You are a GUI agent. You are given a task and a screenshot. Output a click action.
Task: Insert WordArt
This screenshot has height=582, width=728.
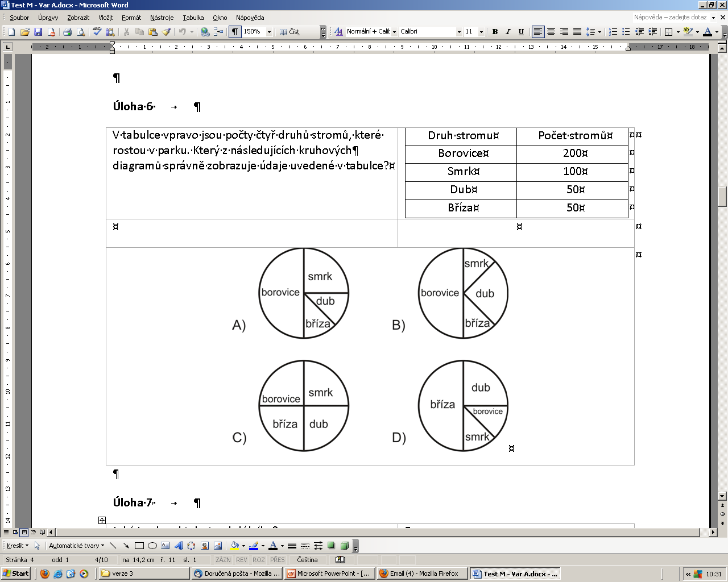[x=178, y=546]
